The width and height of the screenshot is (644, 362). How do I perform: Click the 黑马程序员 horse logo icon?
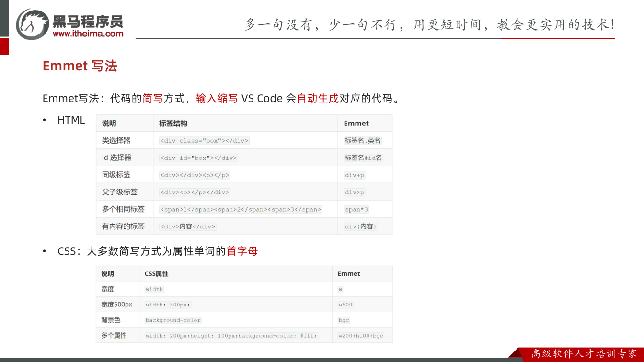click(33, 23)
